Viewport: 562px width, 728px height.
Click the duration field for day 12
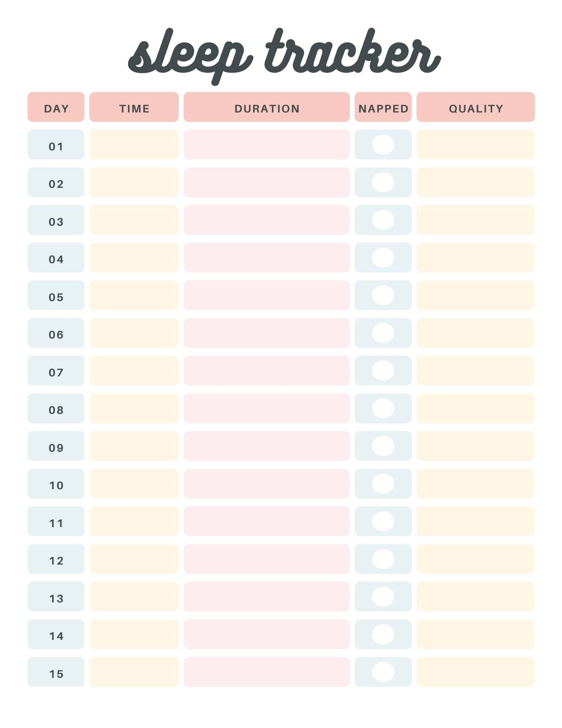267,559
